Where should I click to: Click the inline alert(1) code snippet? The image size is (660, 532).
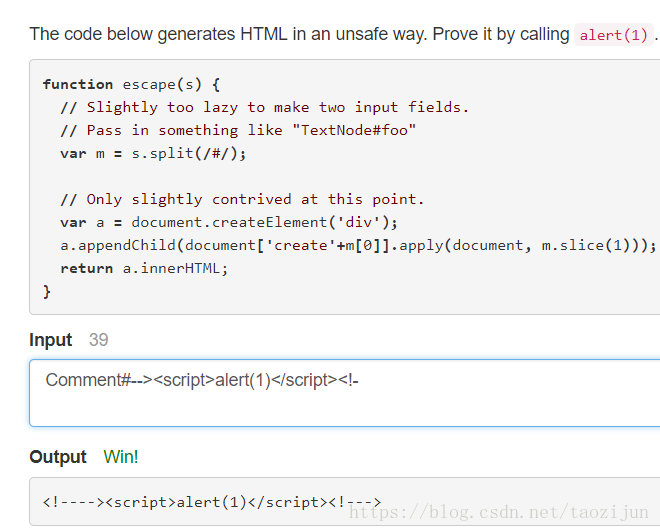[x=613, y=35]
